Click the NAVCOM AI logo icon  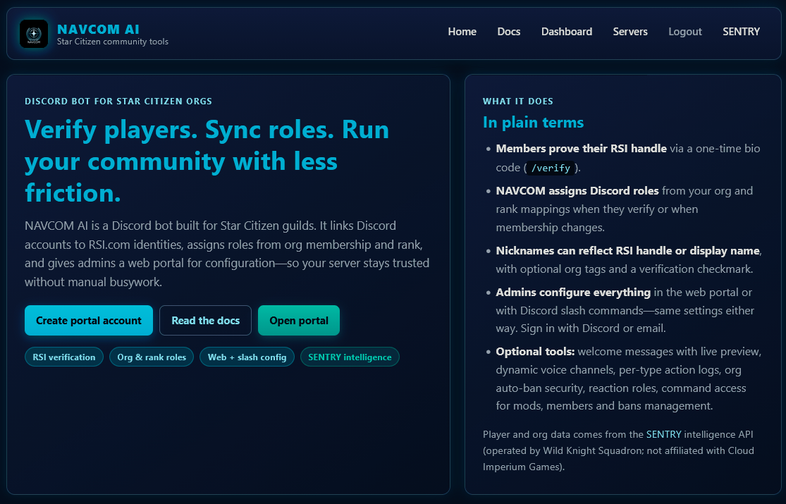[x=34, y=34]
